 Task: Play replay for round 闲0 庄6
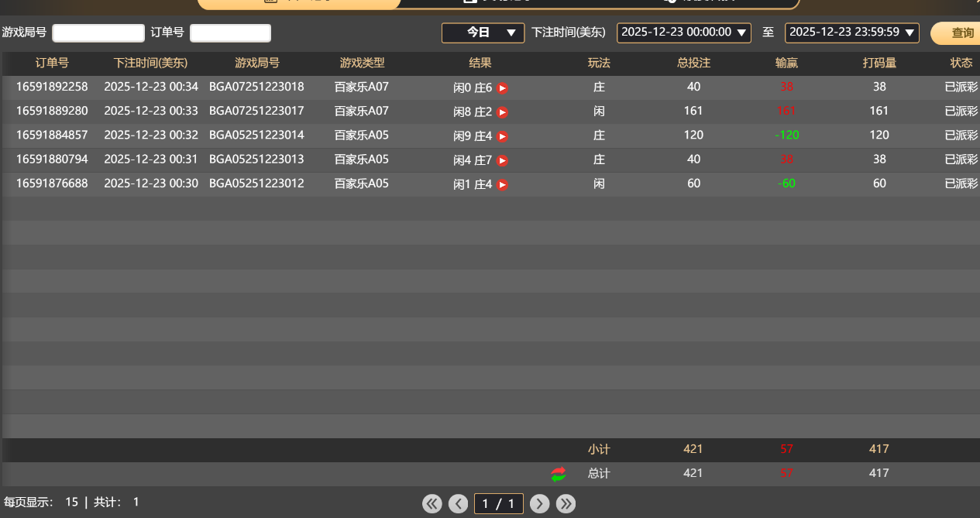tap(502, 88)
